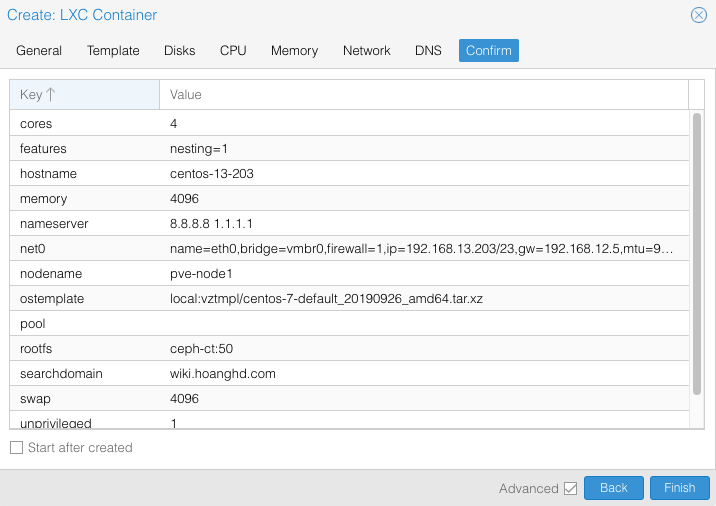Open the Memory tab
Screen dimensions: 716x506
(295, 50)
